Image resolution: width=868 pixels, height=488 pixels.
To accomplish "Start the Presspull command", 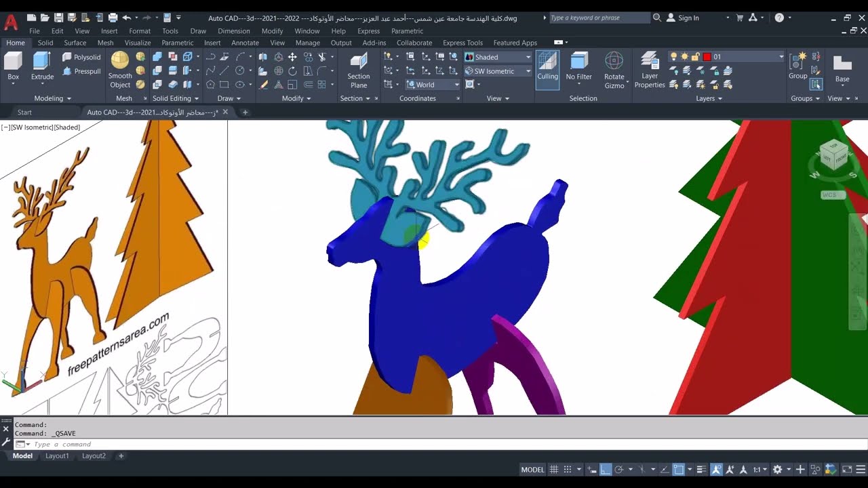I will (81, 71).
